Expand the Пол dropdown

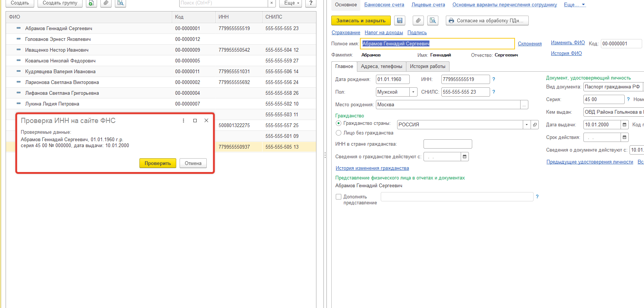[x=413, y=92]
